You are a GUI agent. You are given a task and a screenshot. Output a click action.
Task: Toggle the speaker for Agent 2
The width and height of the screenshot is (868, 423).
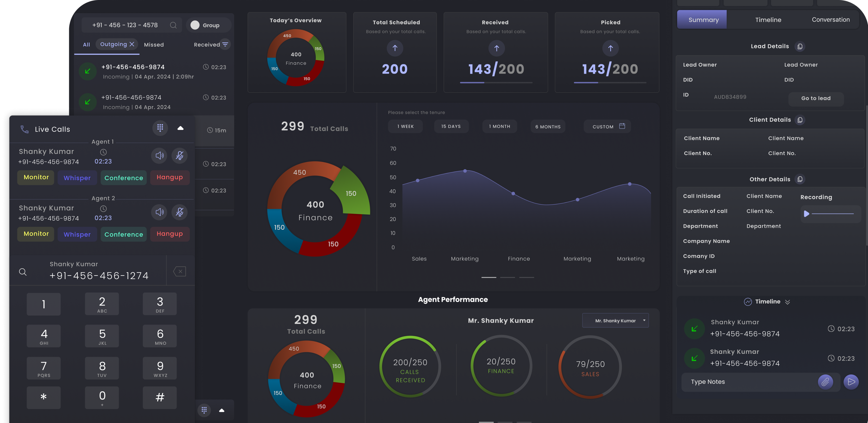(159, 212)
